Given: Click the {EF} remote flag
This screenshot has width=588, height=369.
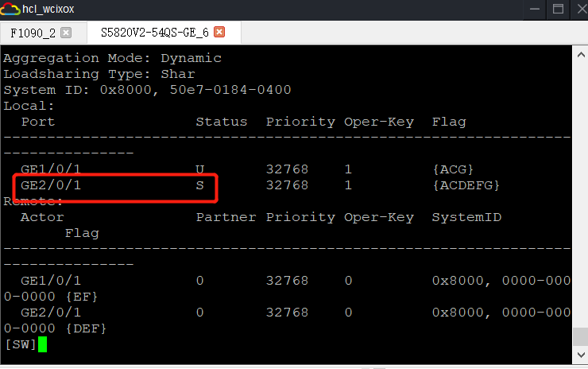Looking at the screenshot, I should (82, 297).
